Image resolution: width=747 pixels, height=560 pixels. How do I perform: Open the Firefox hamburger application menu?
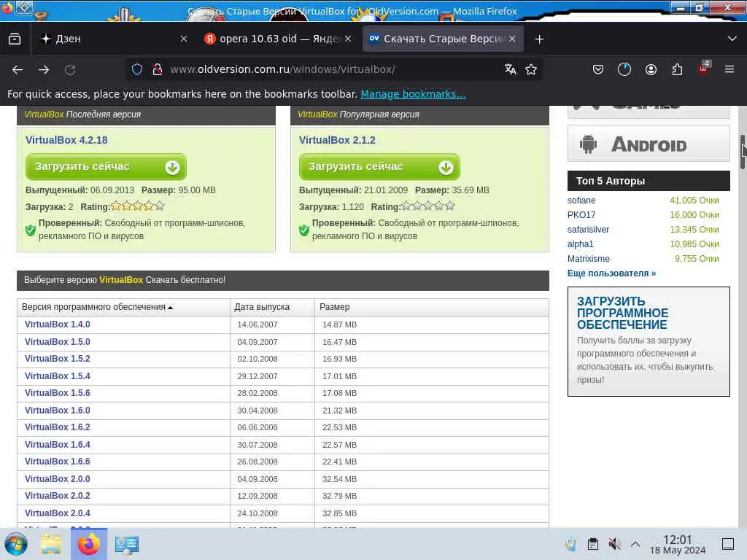[x=729, y=69]
